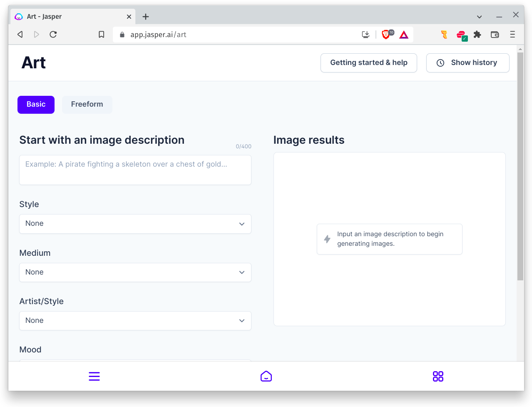Open the Style dropdown
This screenshot has width=532, height=407.
click(135, 224)
